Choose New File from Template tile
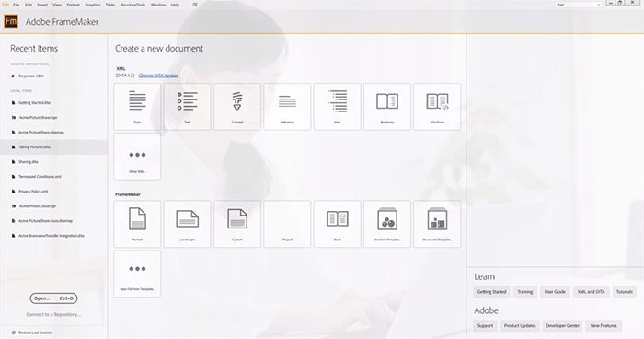 tap(137, 274)
